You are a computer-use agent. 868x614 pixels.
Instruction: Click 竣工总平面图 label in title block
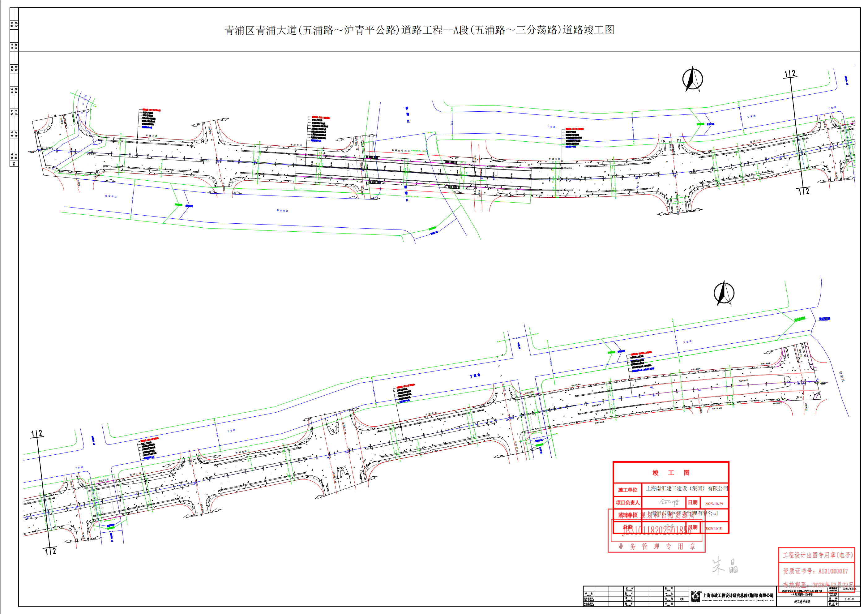coord(802,602)
